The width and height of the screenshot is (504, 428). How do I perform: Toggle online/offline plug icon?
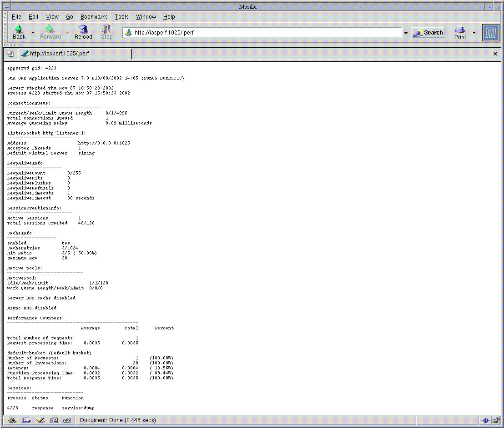point(485,420)
